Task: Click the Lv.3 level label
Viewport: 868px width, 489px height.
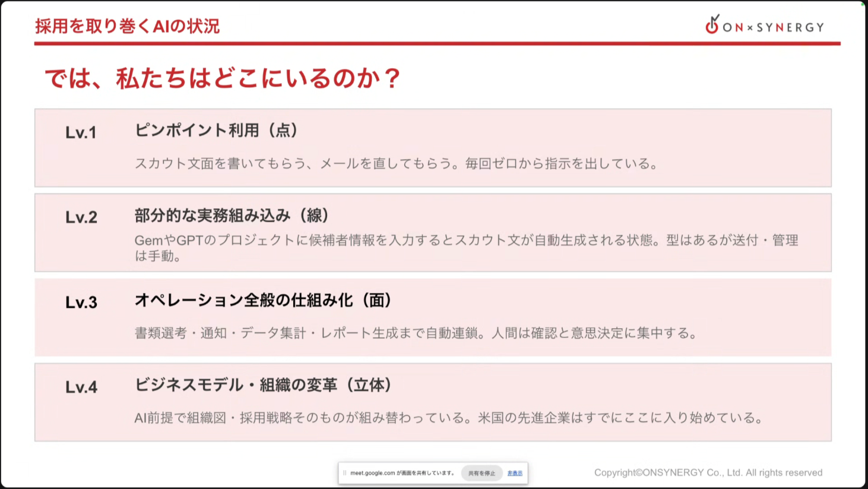Action: coord(81,302)
